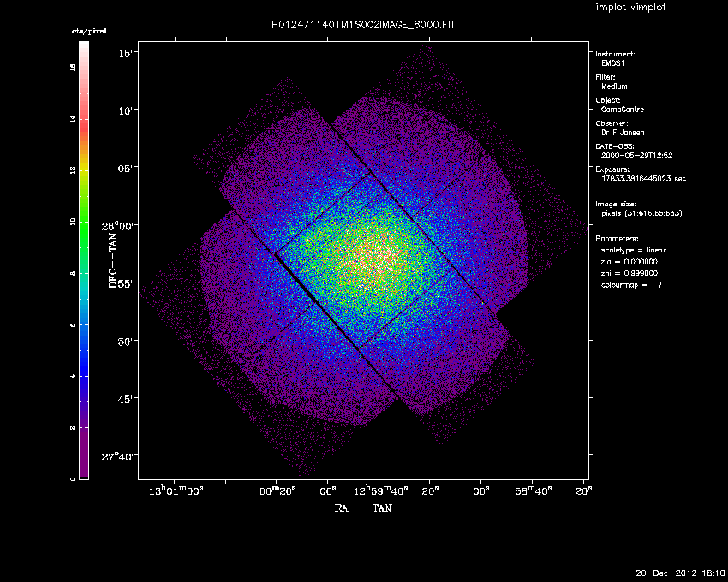The height and width of the screenshot is (582, 728).
Task: Click the observer name Dr F Jansen
Action: 623,133
